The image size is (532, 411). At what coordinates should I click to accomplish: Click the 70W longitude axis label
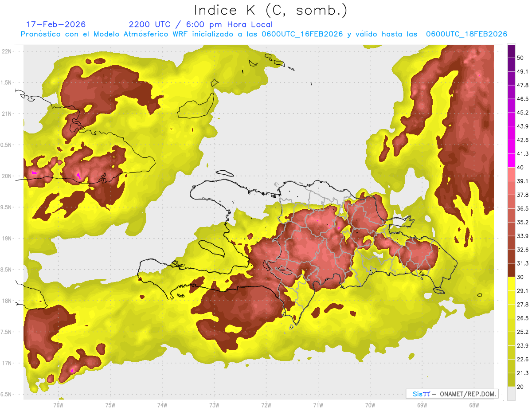370,405
